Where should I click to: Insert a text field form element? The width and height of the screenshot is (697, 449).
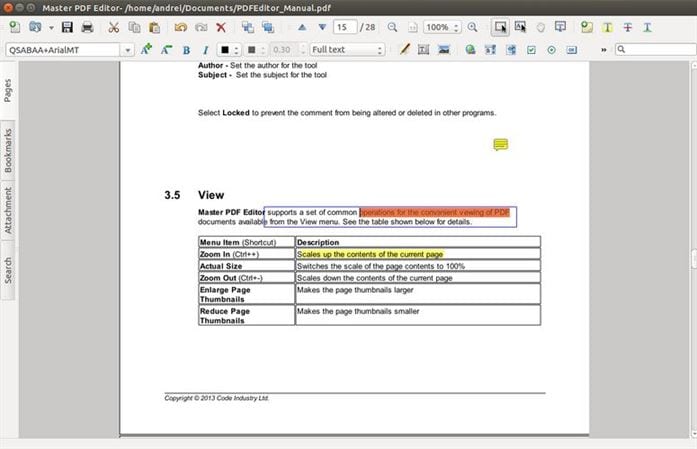click(490, 50)
